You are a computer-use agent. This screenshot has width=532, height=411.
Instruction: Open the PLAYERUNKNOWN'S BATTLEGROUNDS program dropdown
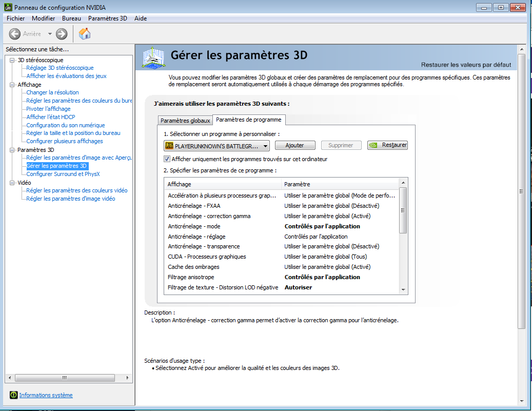[x=265, y=146]
